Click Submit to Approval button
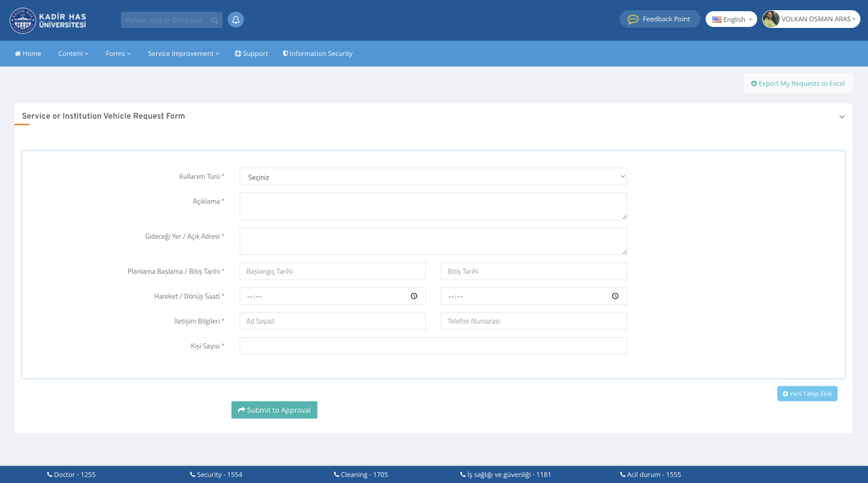The width and height of the screenshot is (868, 483). [x=274, y=410]
